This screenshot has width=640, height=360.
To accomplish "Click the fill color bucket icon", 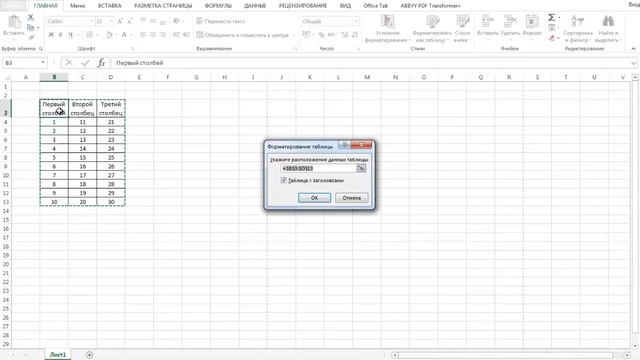I will 109,35.
